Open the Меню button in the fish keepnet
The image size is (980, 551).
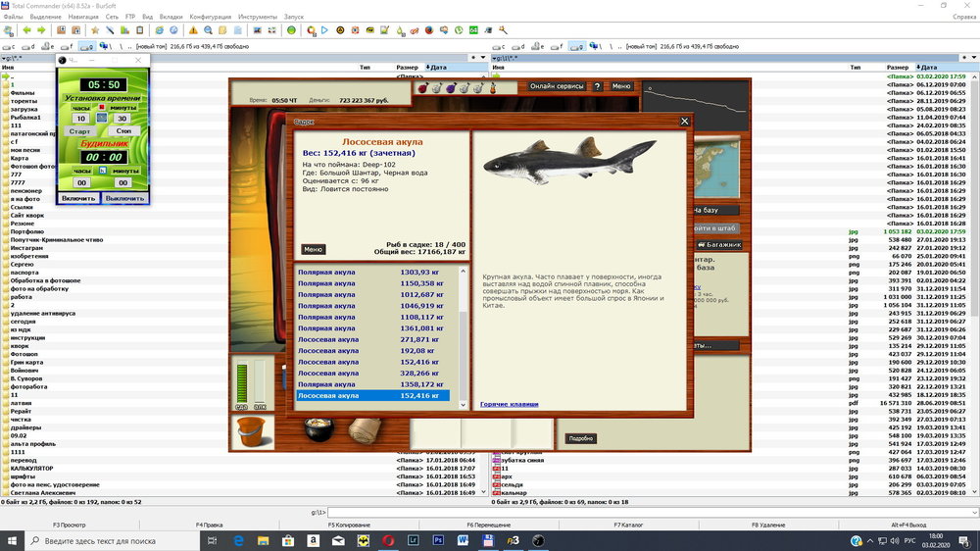(313, 249)
